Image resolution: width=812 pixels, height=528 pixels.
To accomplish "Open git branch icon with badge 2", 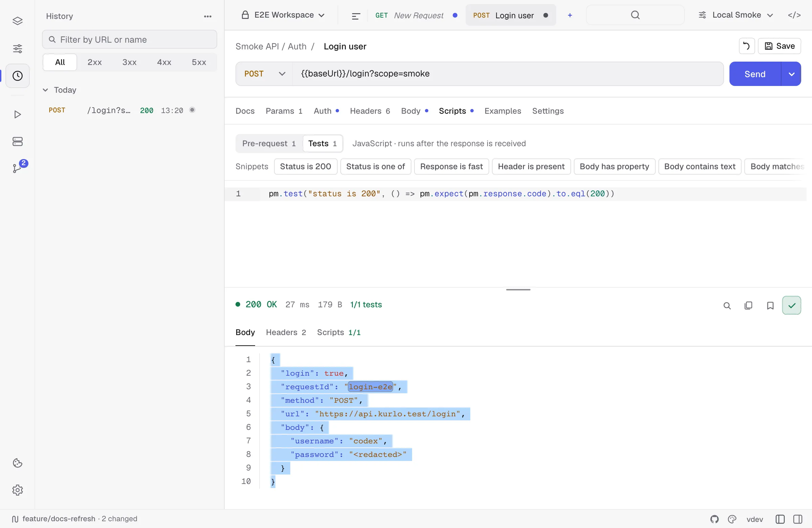I will click(x=17, y=168).
